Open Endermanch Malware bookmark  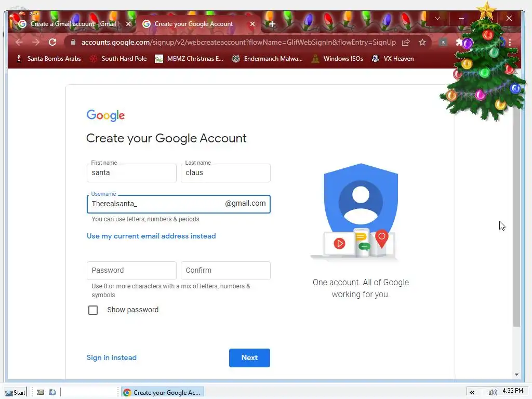pos(268,59)
